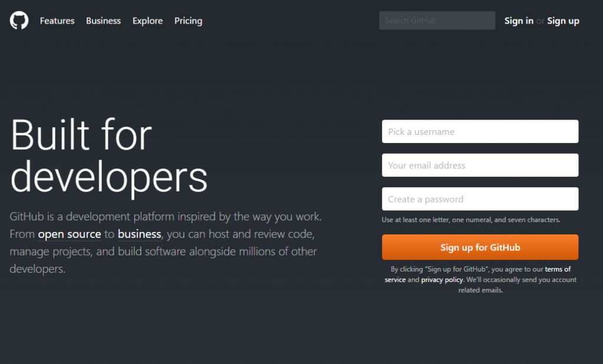
Task: Select the Your email address field
Action: [480, 166]
